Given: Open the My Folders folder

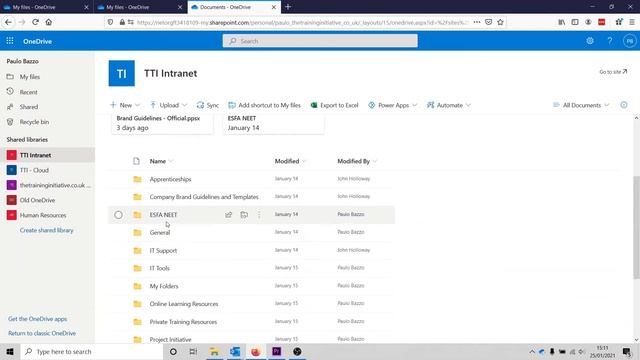Looking at the screenshot, I should click(x=164, y=286).
